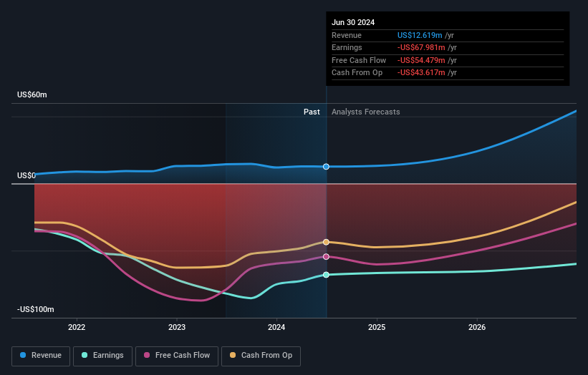The image size is (588, 375).
Task: Click the US$12.619m revenue value
Action: 420,35
